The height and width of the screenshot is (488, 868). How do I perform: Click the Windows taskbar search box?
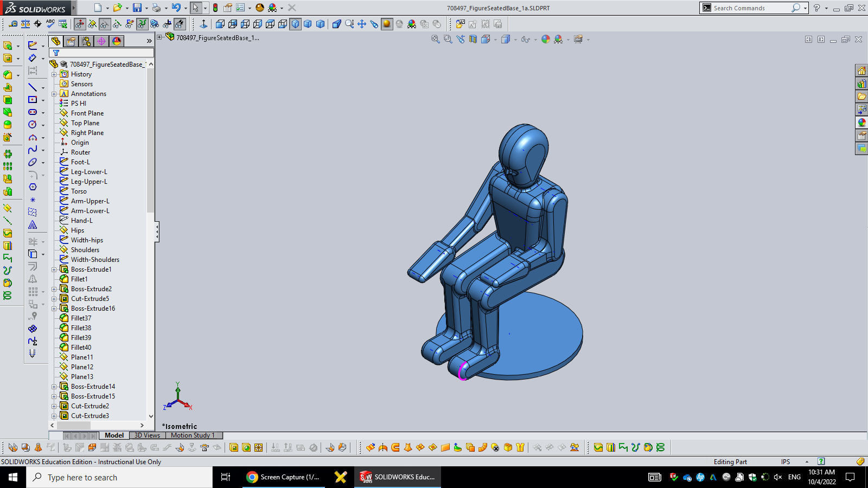pyautogui.click(x=119, y=477)
